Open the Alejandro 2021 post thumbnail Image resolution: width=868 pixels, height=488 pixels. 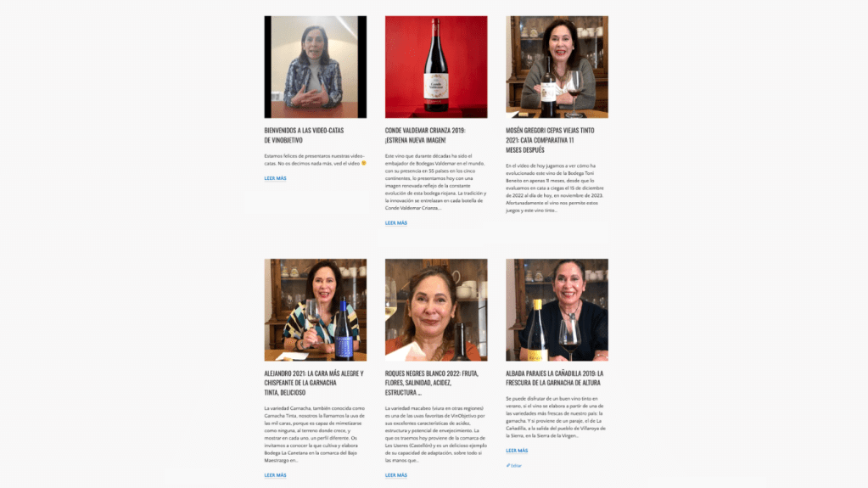[315, 310]
